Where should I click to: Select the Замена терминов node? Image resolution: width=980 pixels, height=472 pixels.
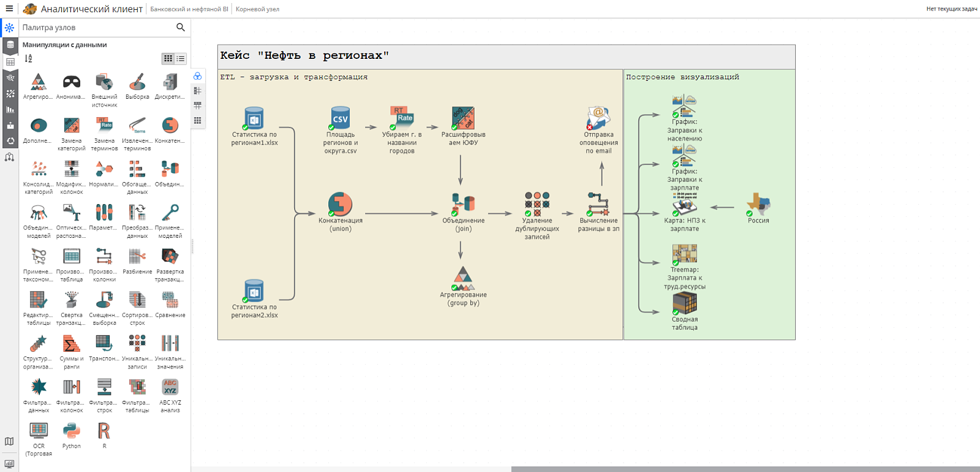click(104, 126)
